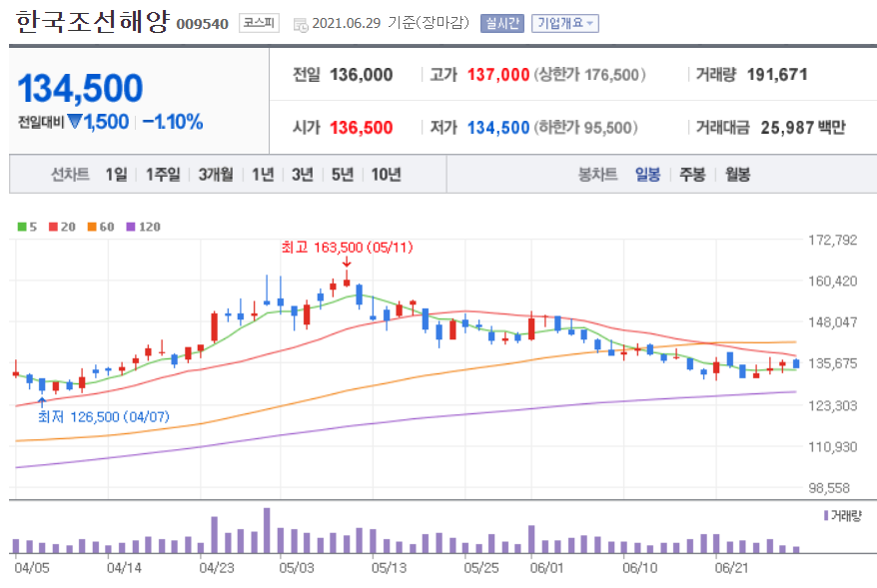The width and height of the screenshot is (877, 588).
Task: Click the 시가 value 136,500
Action: click(x=361, y=128)
